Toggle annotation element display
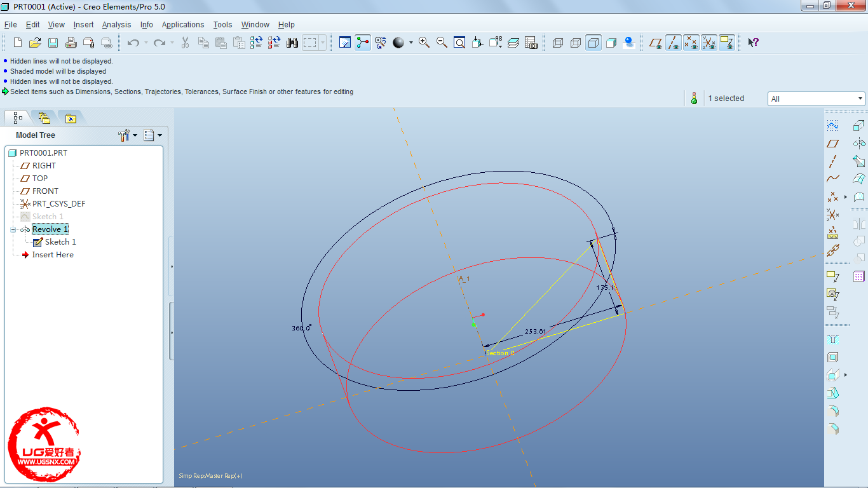This screenshot has height=488, width=868. click(x=727, y=43)
